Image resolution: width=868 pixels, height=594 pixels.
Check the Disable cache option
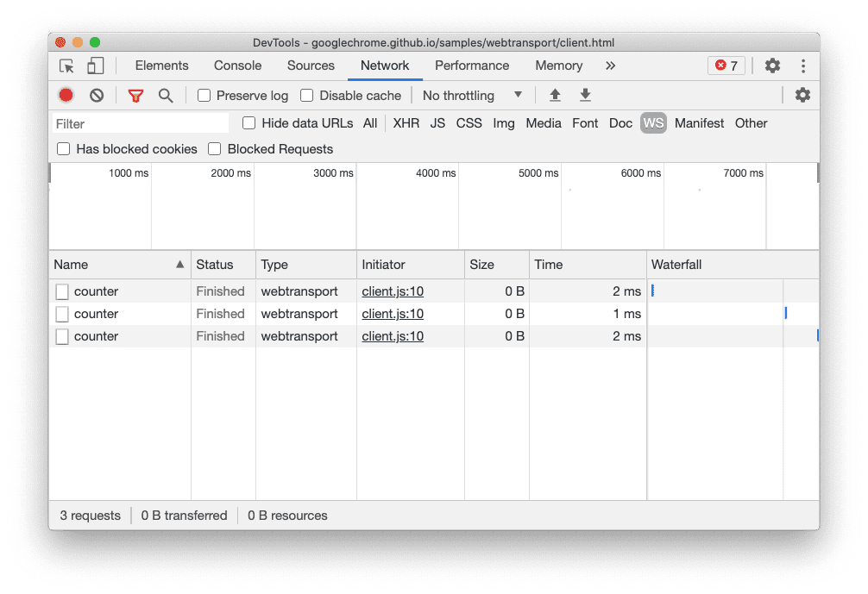point(307,96)
